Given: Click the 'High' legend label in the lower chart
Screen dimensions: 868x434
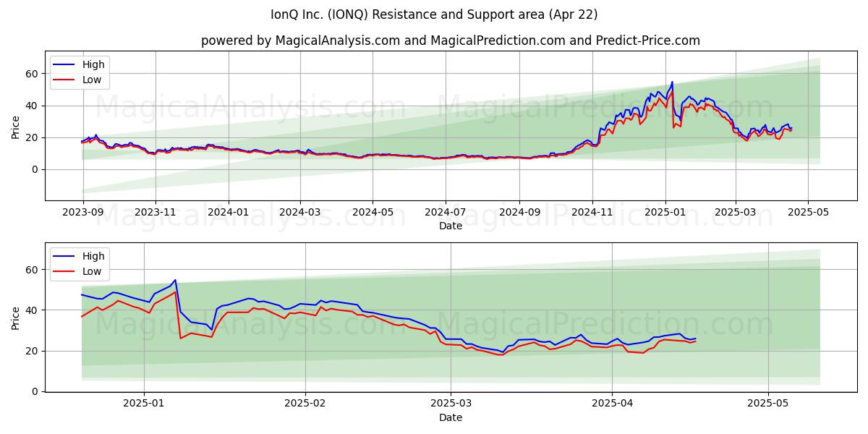Looking at the screenshot, I should [x=93, y=256].
